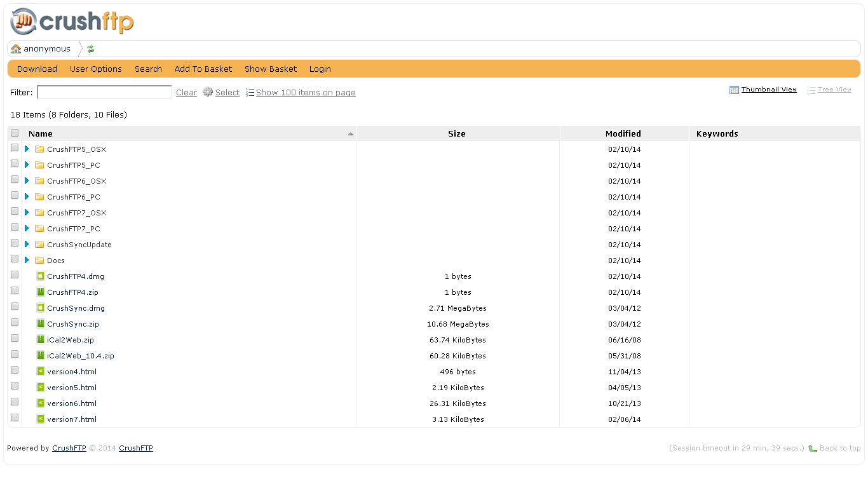Expand the CrushFTP6_PC folder arrow

pyautogui.click(x=27, y=196)
